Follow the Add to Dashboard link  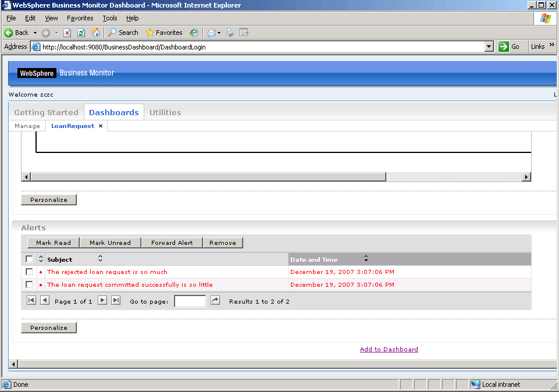click(x=389, y=349)
